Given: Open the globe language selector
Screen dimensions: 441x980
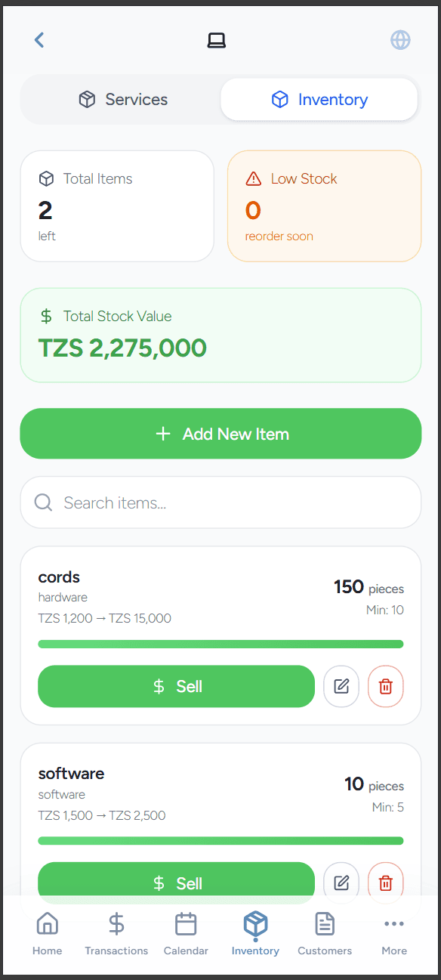Looking at the screenshot, I should 400,39.
